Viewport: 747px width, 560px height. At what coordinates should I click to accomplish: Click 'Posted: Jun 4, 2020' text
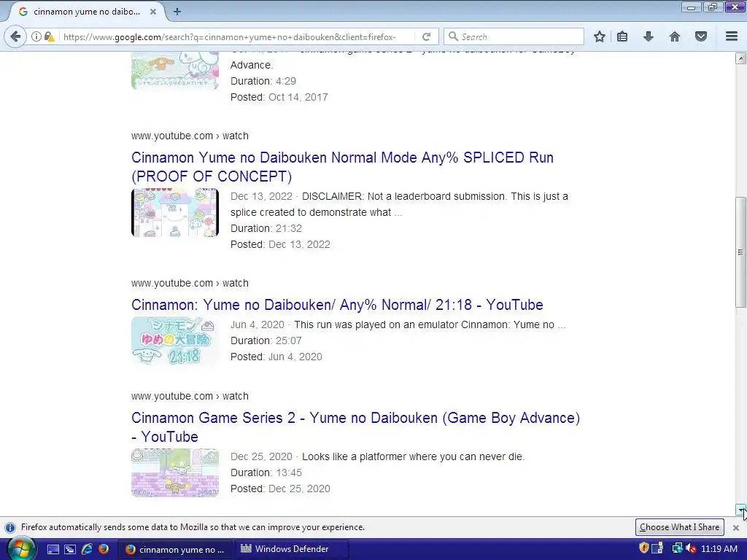point(276,357)
